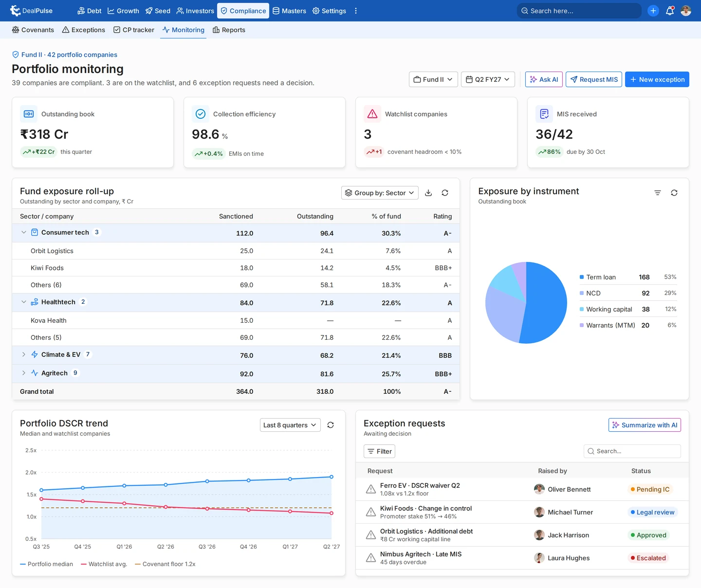Click the Working capital legend color swatch
The height and width of the screenshot is (588, 701).
[582, 309]
